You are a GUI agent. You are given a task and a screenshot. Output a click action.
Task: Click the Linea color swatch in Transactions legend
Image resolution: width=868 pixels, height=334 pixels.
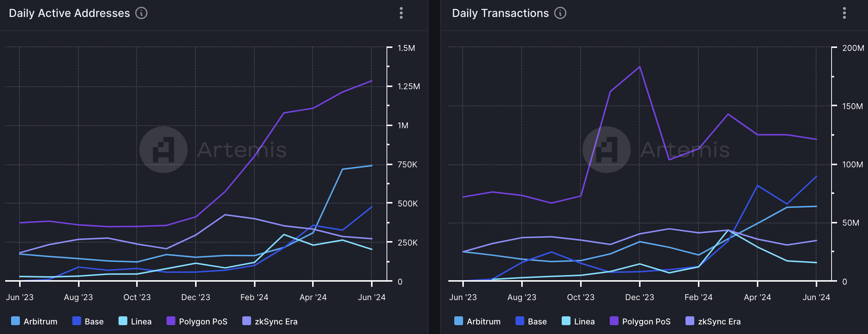(566, 321)
